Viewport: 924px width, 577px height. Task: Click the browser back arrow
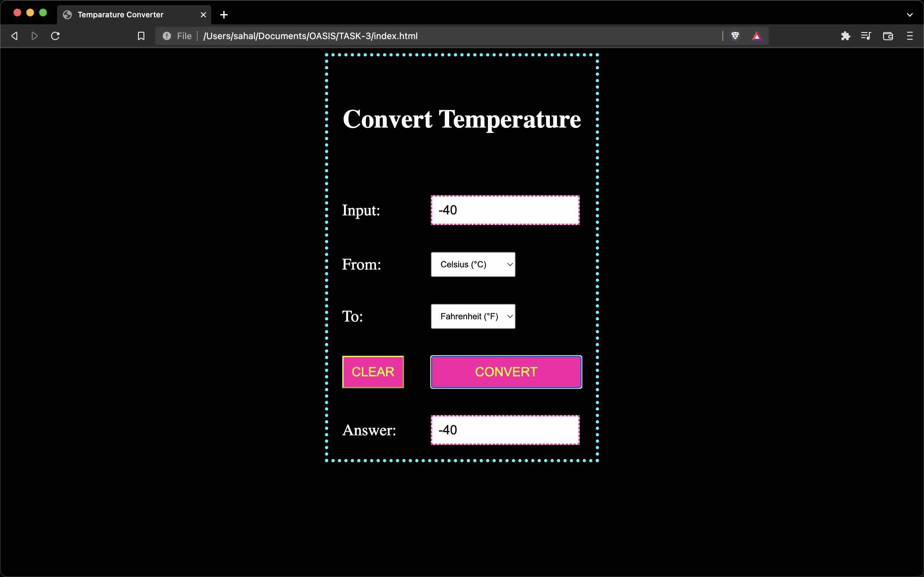pos(14,36)
